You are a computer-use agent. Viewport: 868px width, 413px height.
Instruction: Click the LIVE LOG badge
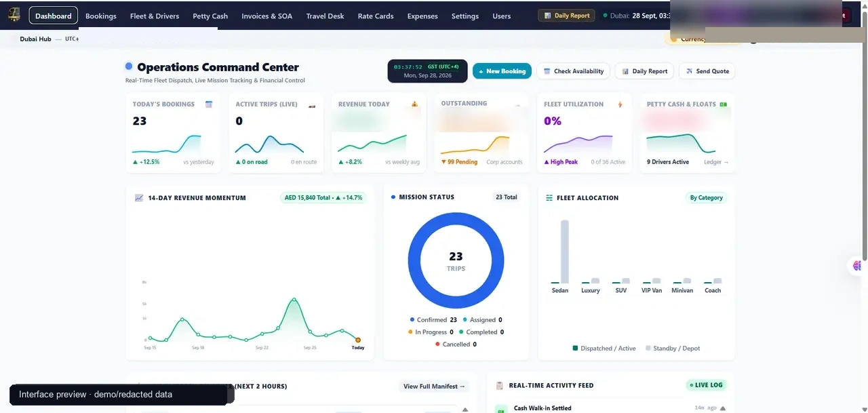click(x=706, y=385)
